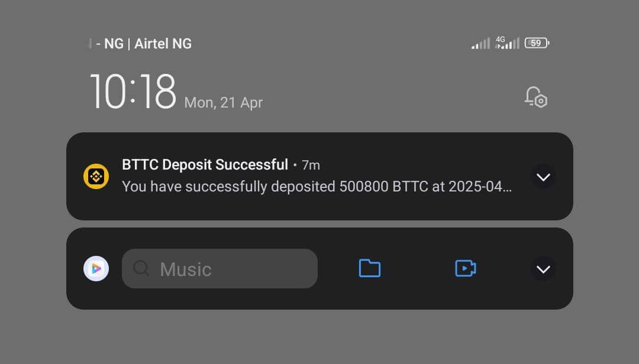Tap the magnifier search icon

(141, 268)
